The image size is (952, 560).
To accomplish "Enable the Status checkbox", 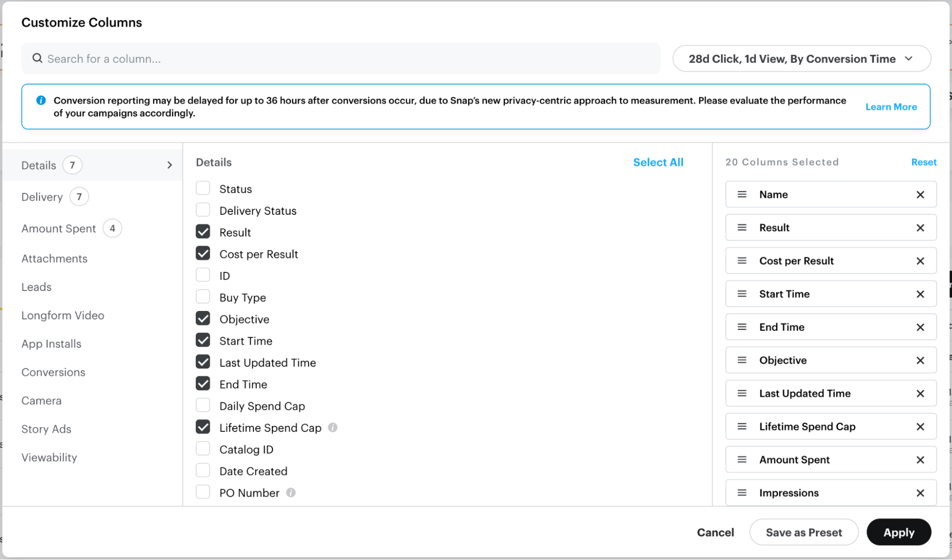I will click(x=203, y=188).
